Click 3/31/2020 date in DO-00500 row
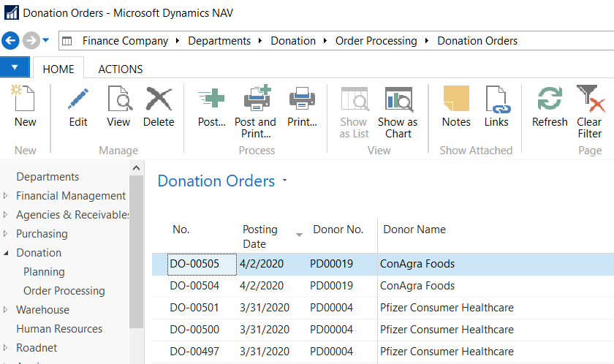Image resolution: width=614 pixels, height=364 pixels. tap(265, 330)
